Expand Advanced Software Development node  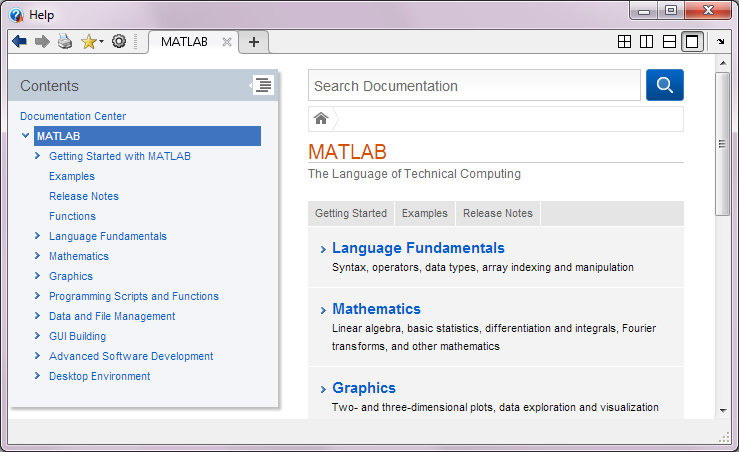point(37,356)
